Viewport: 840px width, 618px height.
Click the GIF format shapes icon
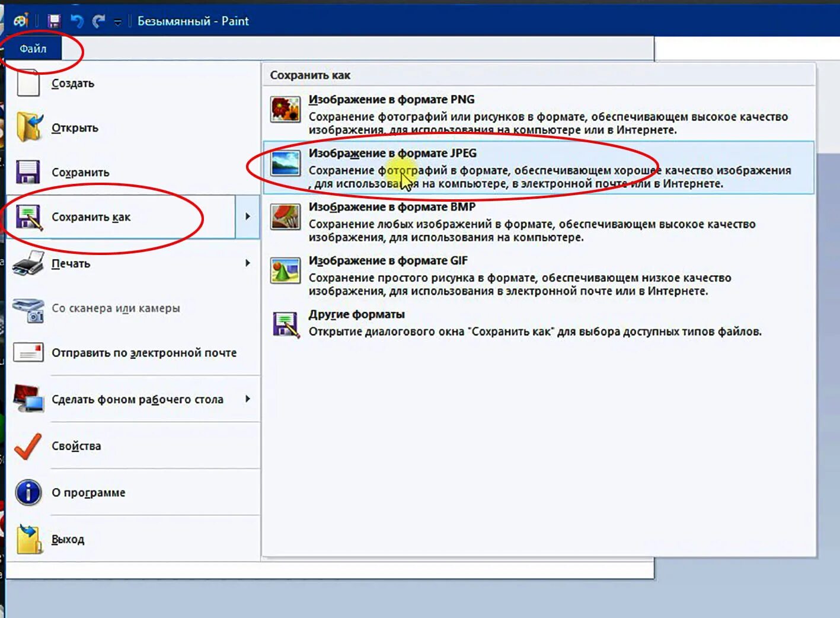[285, 270]
